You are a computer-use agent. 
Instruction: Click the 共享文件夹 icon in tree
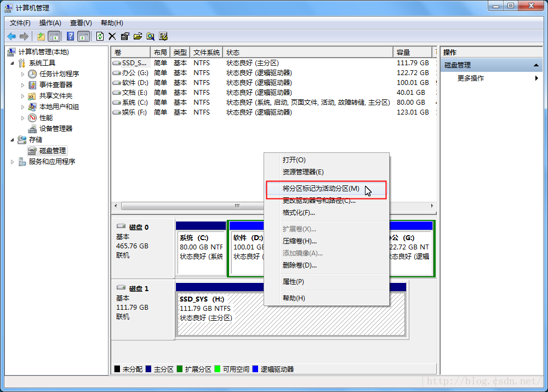pyautogui.click(x=32, y=96)
